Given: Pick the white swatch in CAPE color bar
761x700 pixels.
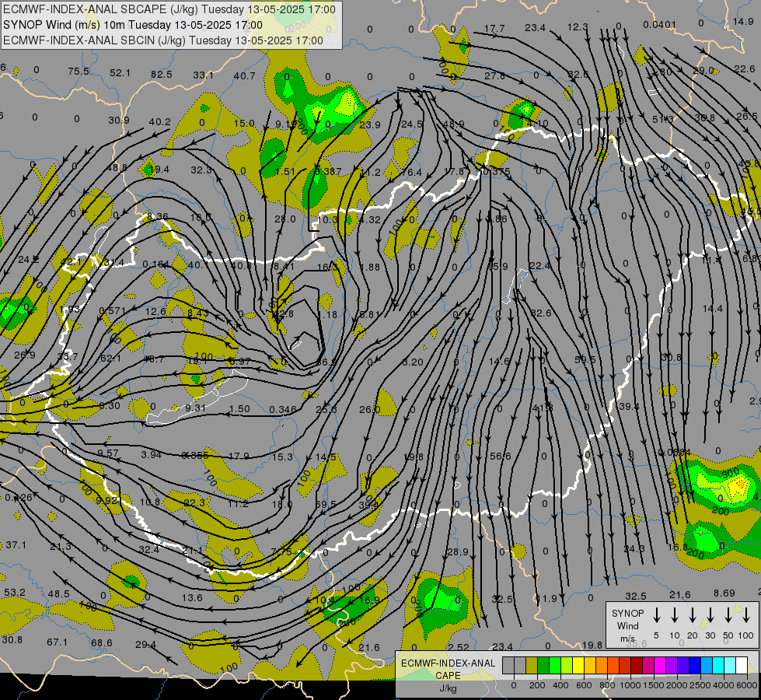Looking at the screenshot, I should click(x=741, y=666).
